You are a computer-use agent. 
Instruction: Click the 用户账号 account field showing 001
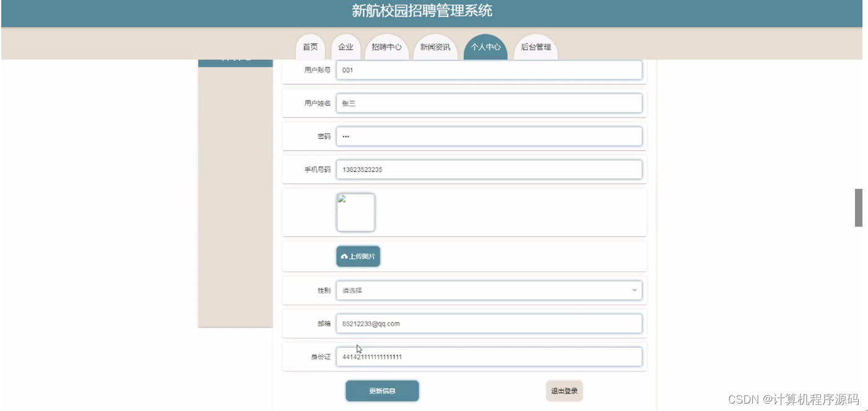tap(489, 70)
